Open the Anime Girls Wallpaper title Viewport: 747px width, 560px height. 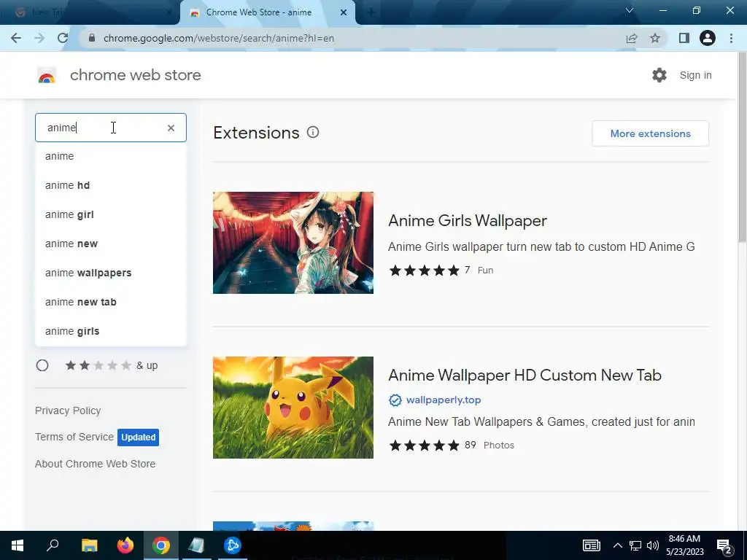(468, 220)
